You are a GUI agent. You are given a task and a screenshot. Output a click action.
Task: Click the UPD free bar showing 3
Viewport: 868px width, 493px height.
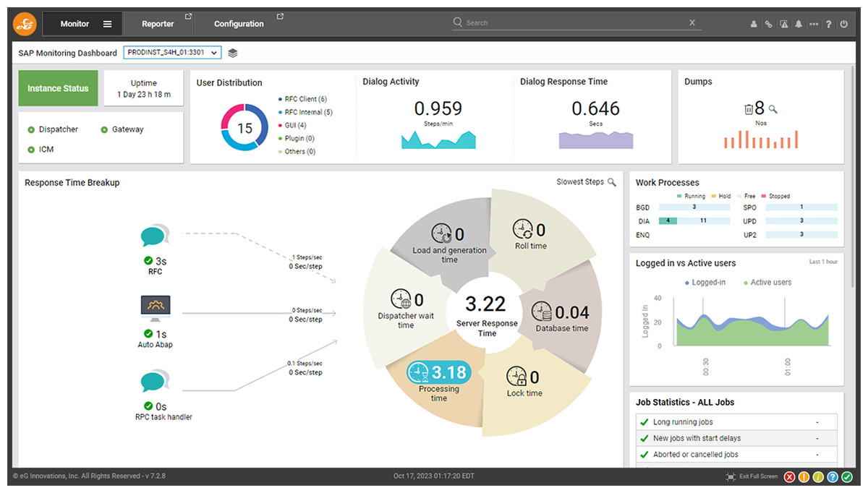point(801,220)
